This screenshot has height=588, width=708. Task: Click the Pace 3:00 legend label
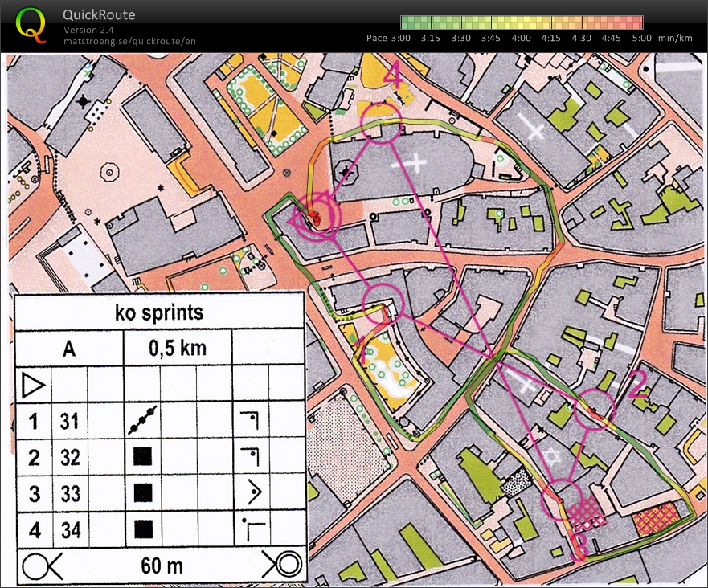[388, 38]
